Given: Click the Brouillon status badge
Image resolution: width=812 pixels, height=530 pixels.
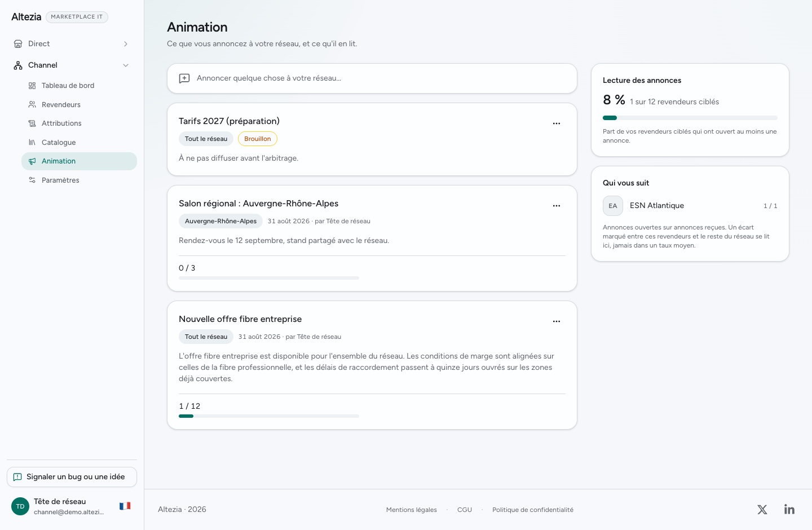Looking at the screenshot, I should click(258, 139).
